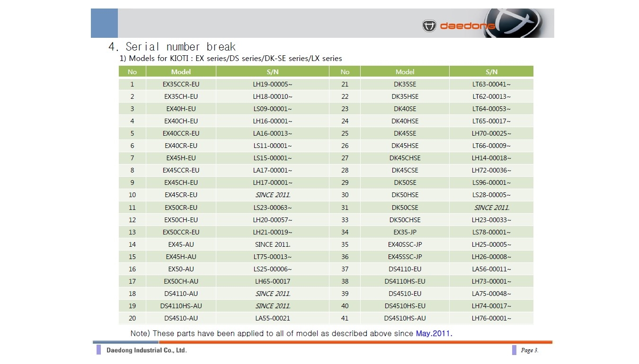Select model cell DS4510-AU

point(181,318)
